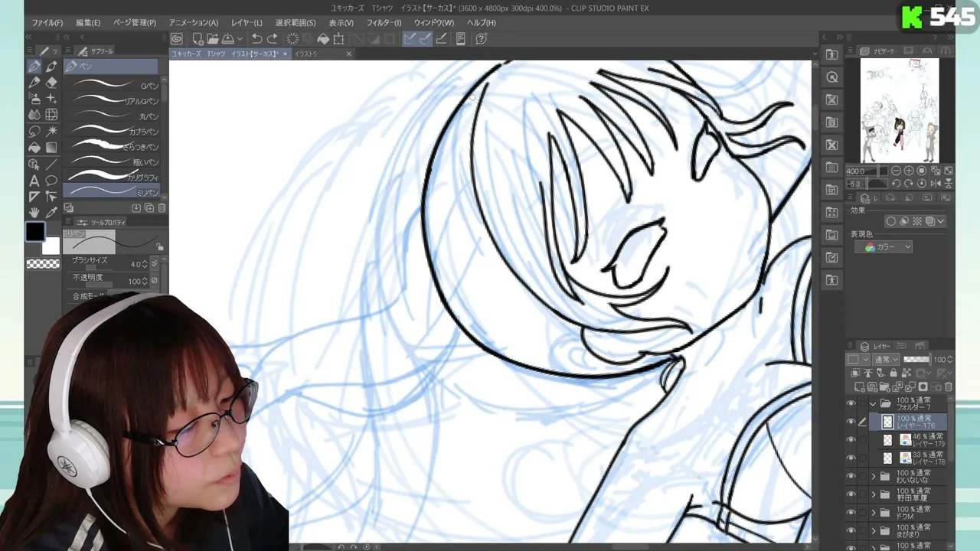The image size is (980, 551).
Task: Select the Gペン sub tool
Action: coord(112,85)
